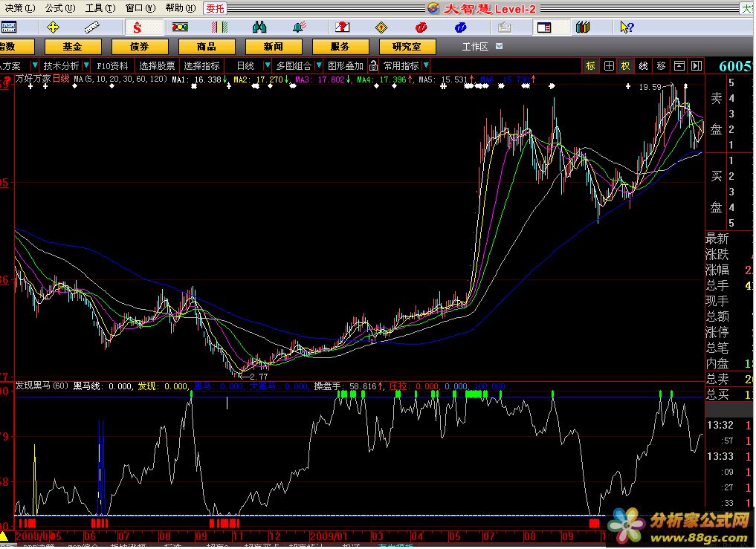Open search with the binoculars icon
This screenshot has height=549, width=756.
pyautogui.click(x=259, y=27)
